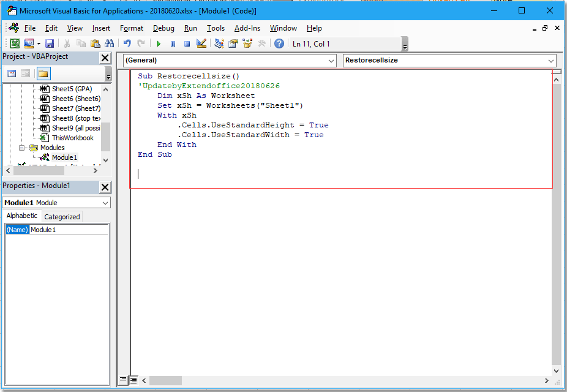Click the blue Help question mark icon

tap(279, 43)
